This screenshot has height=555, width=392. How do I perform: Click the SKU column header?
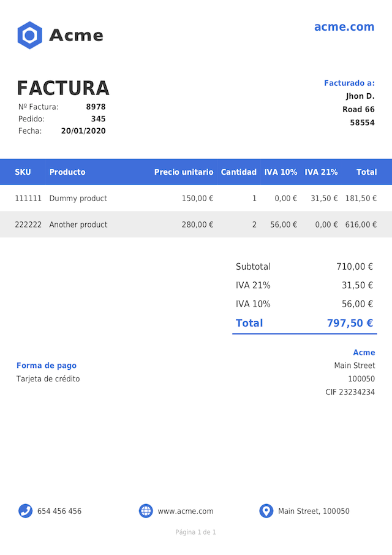23,172
